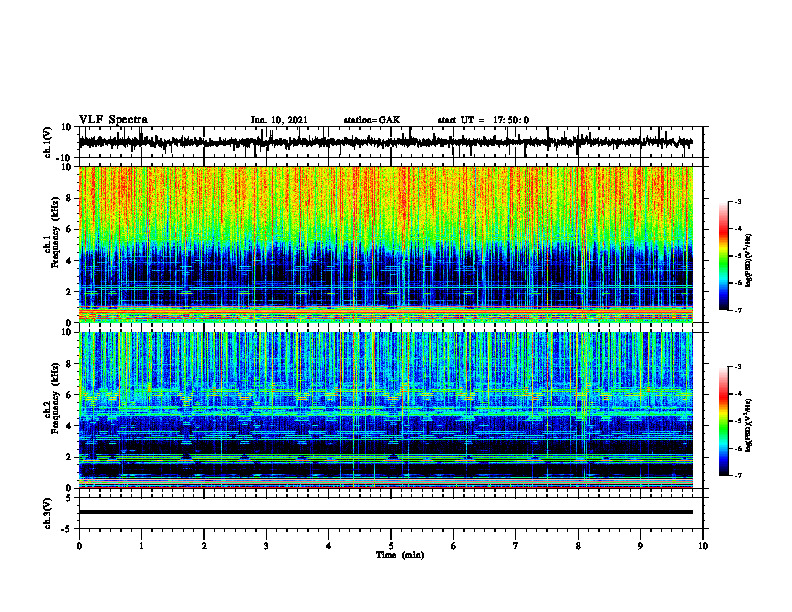Select the date label 'Jan. 10, 2021'
792x612 pixels.
pos(279,120)
